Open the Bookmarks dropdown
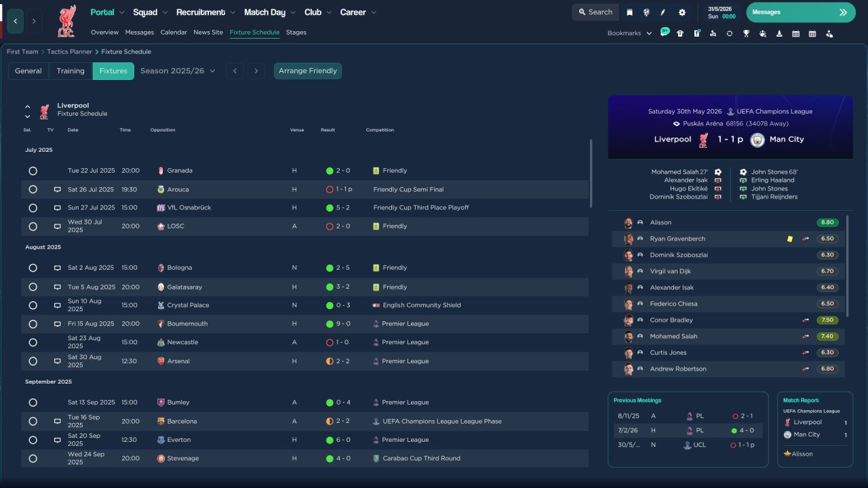The image size is (868, 488). tap(629, 33)
